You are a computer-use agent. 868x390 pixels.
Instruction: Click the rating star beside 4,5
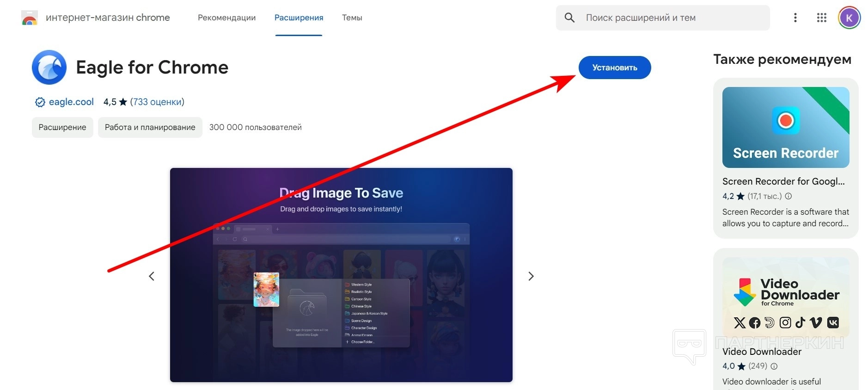(x=123, y=102)
